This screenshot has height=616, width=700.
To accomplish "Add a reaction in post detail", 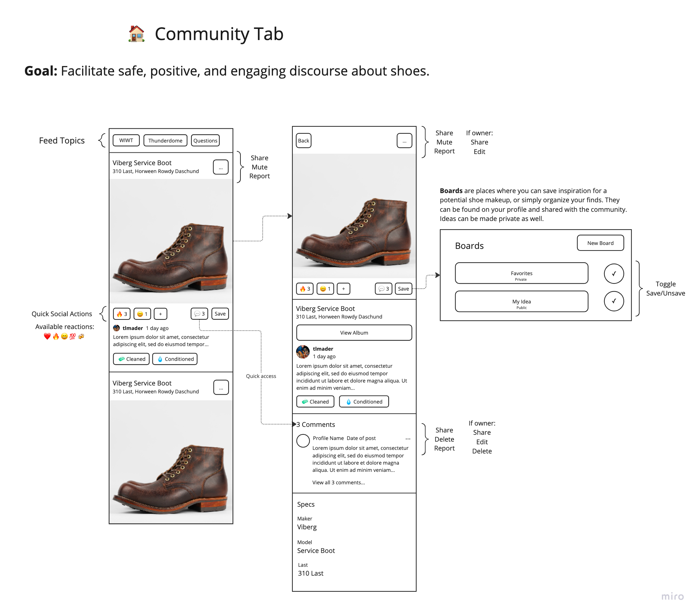I will pos(343,289).
